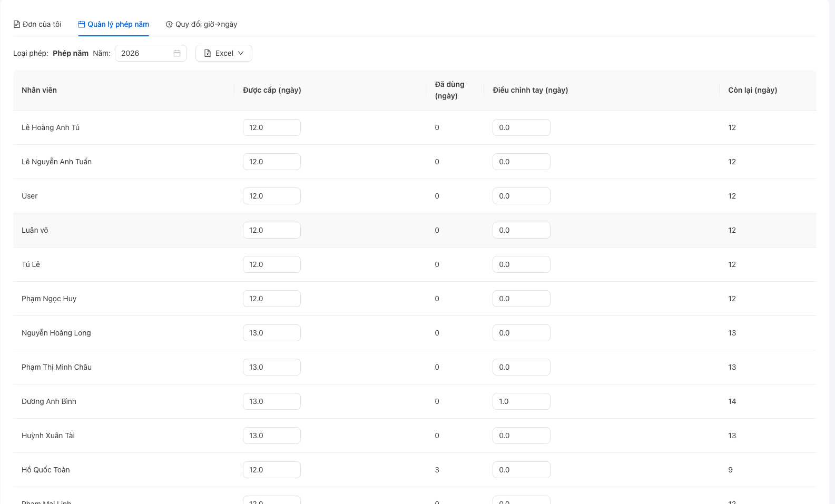Edit Điều chỉnh tay for Lê Hoàng Anh Tú

tap(522, 127)
